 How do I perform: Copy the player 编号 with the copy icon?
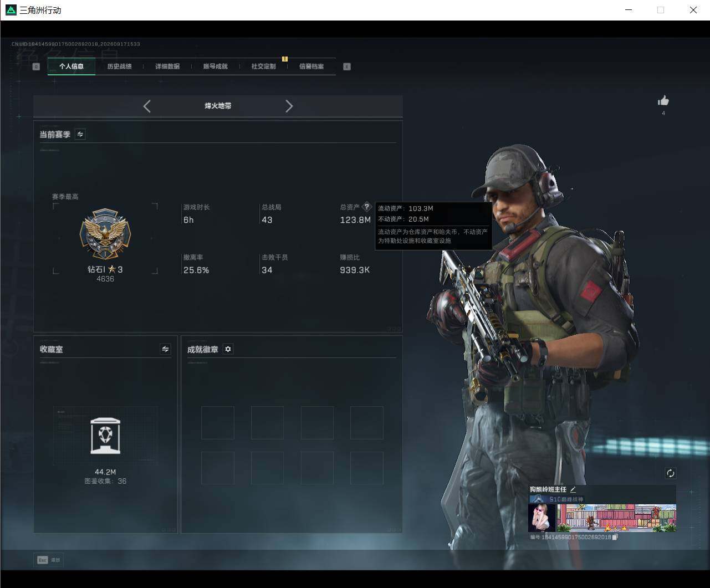pos(615,537)
